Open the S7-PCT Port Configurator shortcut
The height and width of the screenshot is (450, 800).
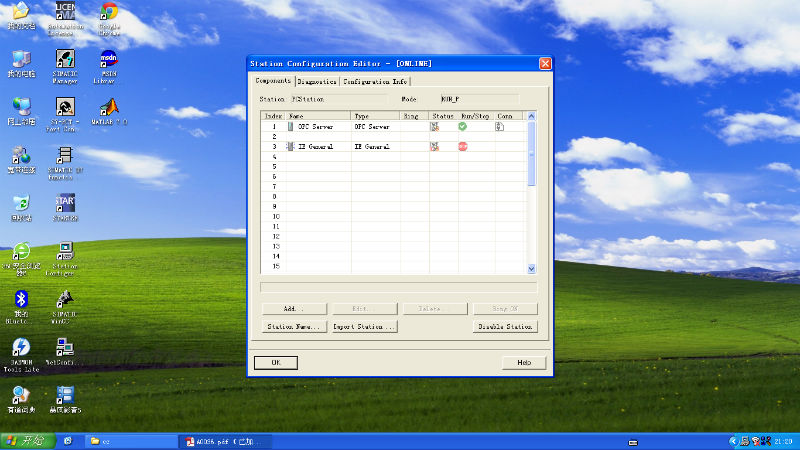coord(64,115)
